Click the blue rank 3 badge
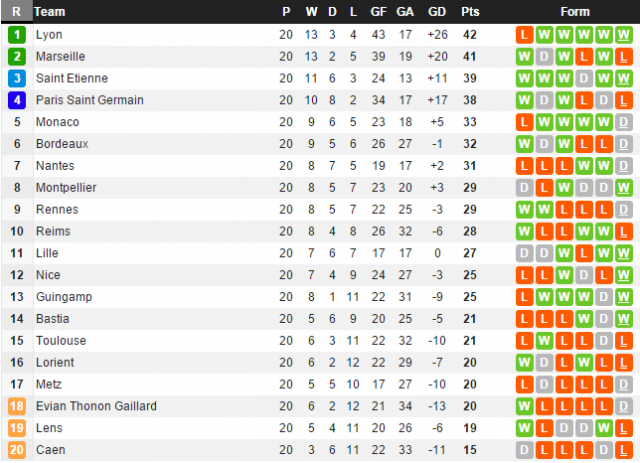This screenshot has height=463, width=640. (17, 78)
